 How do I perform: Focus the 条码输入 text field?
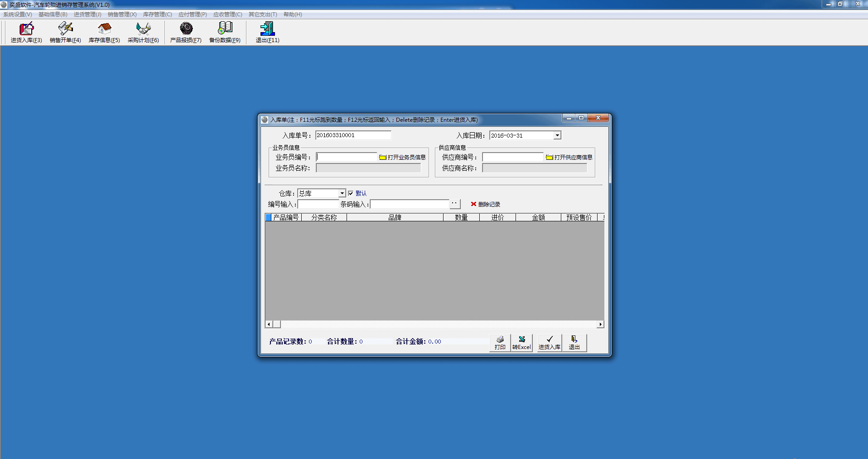coord(410,204)
